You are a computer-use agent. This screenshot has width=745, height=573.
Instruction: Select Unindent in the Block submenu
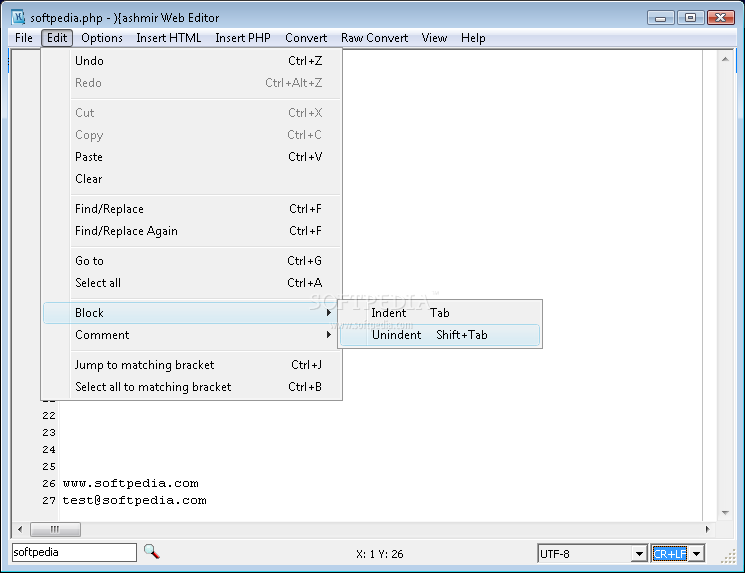(440, 335)
